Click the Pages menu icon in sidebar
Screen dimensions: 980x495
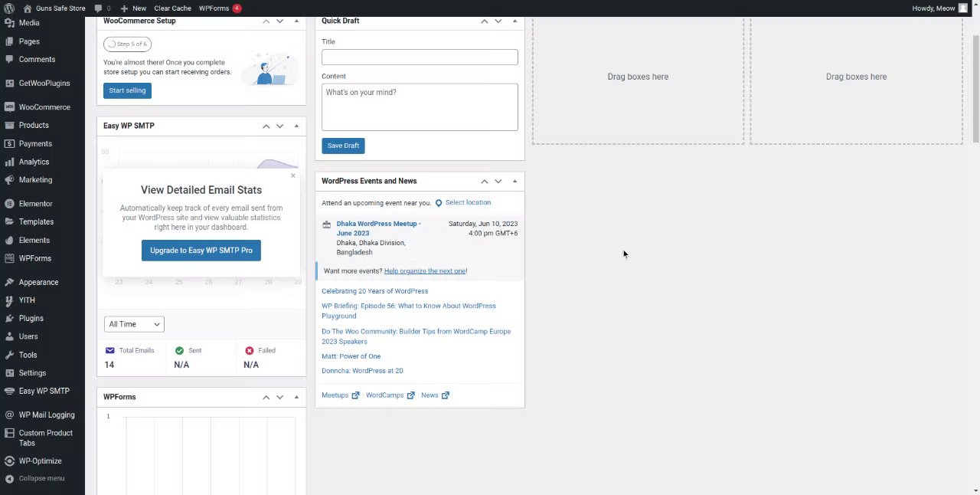point(9,41)
